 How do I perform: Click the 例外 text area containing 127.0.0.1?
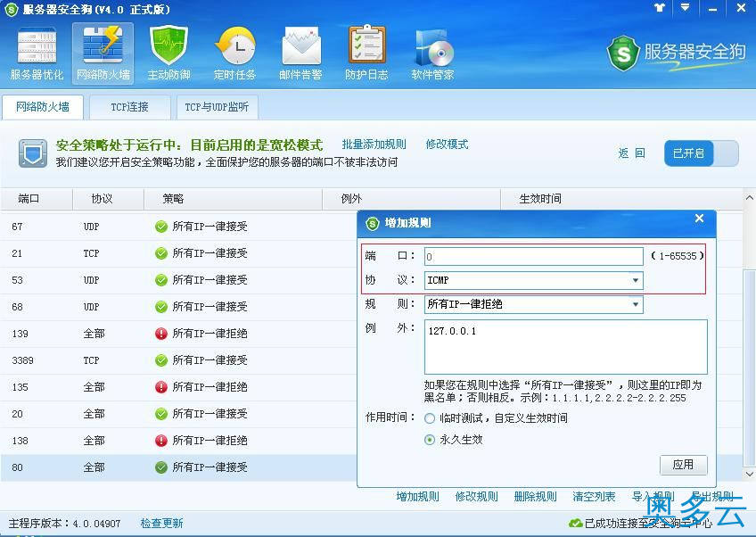566,346
